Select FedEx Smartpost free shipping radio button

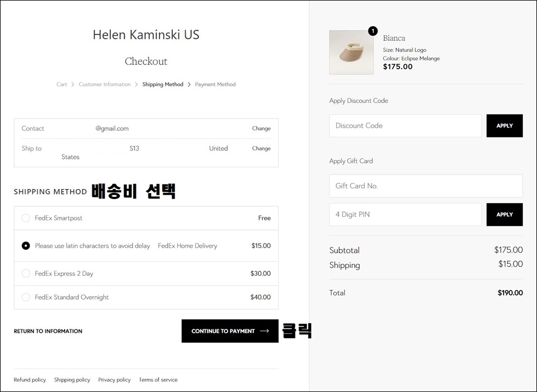[26, 218]
